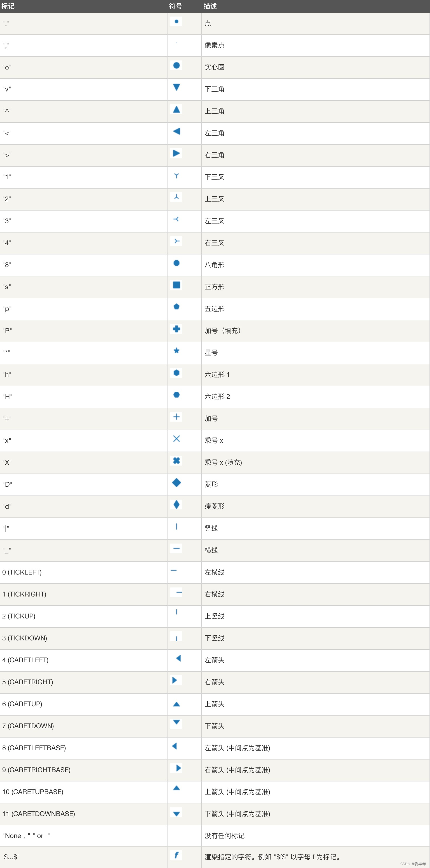Viewport: 430px width, 868px height.
Task: Select the octagon "8" marker symbol
Action: click(177, 263)
